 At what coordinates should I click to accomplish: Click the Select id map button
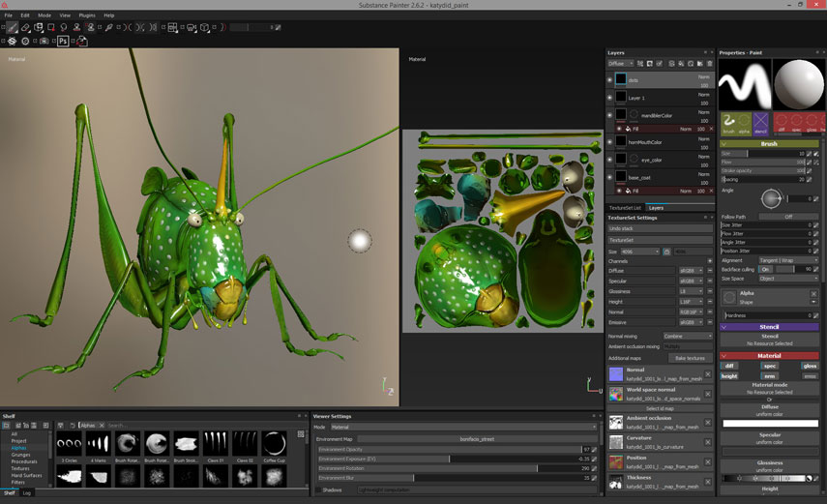pos(660,408)
